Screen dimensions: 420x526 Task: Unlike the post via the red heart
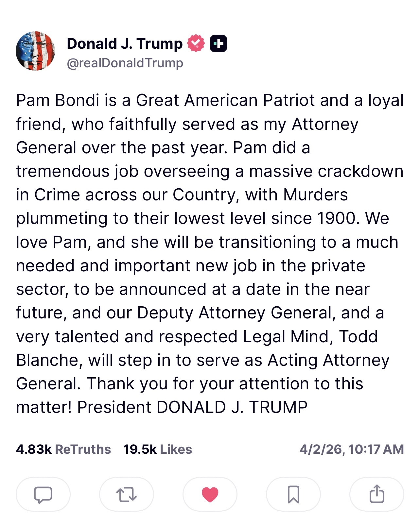pyautogui.click(x=210, y=494)
